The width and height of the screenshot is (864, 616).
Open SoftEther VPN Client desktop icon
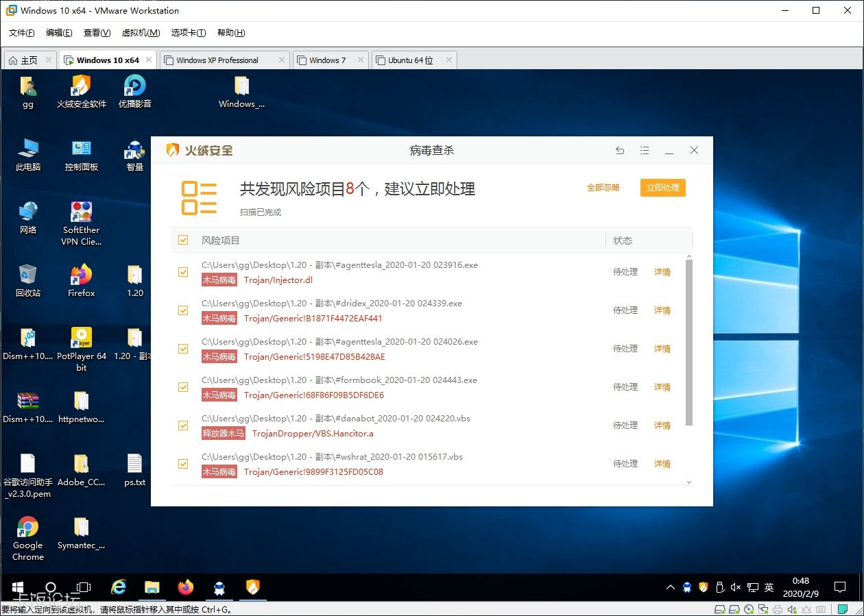pyautogui.click(x=82, y=212)
